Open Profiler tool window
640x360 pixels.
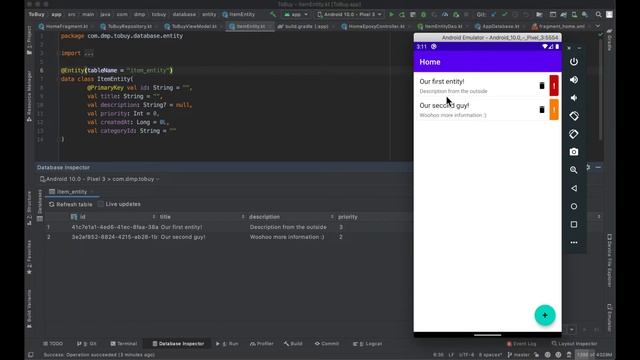(262, 344)
